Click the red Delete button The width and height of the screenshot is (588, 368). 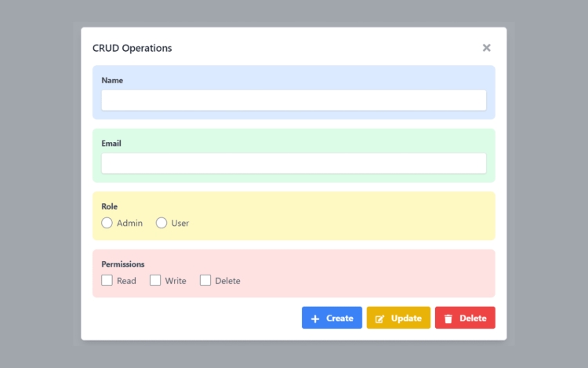point(465,318)
